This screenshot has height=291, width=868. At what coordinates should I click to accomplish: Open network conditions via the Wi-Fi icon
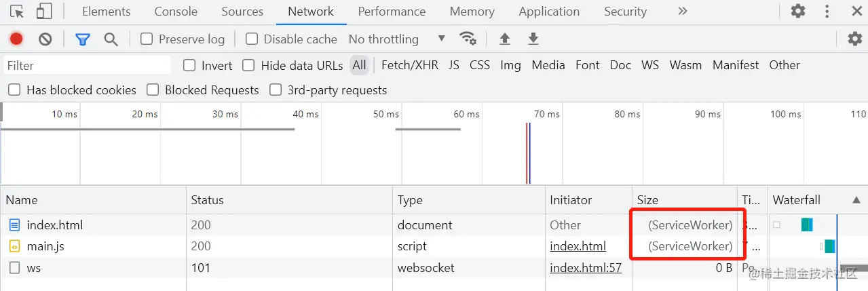(x=468, y=38)
